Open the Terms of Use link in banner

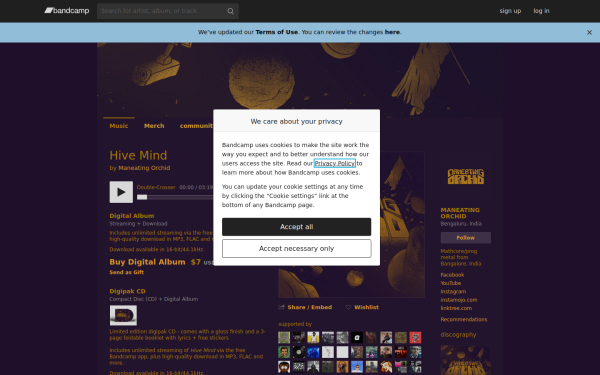276,32
